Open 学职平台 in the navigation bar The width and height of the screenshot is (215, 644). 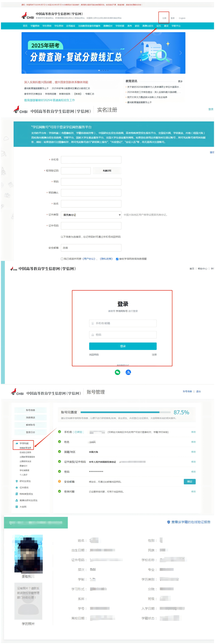pyautogui.click(x=176, y=26)
